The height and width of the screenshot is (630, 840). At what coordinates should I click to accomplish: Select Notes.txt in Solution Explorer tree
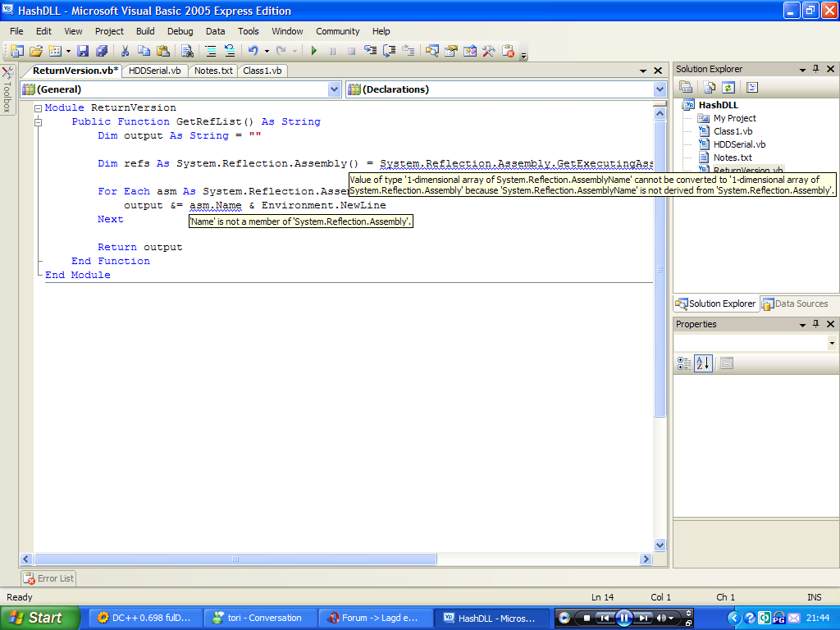(733, 157)
